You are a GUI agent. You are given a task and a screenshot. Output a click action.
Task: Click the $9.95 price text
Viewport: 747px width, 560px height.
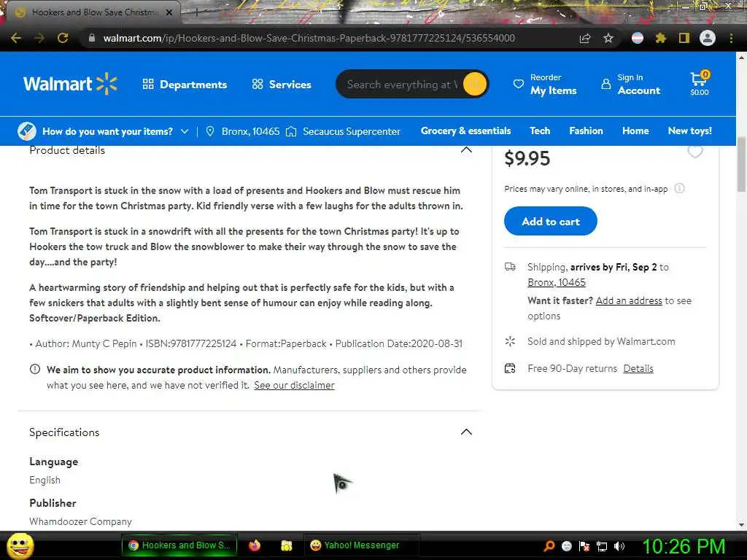(527, 158)
